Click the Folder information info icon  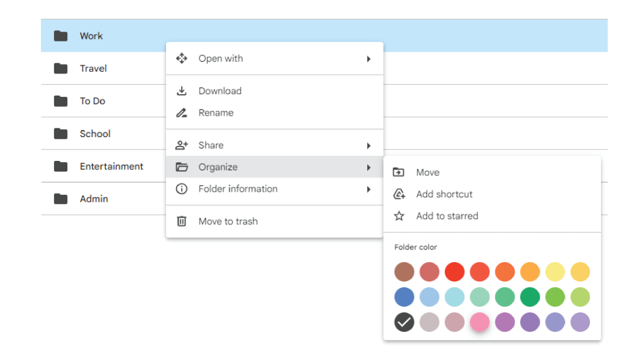point(182,189)
